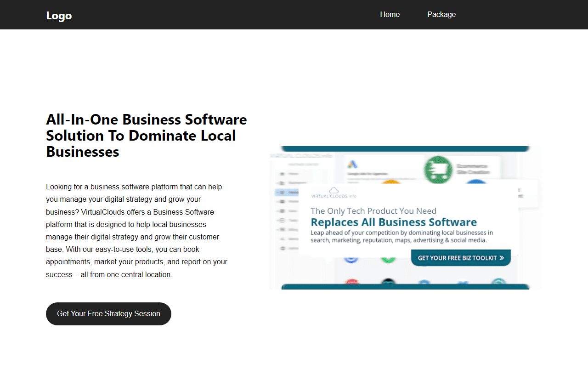Click the black circular icon in banner
The height and width of the screenshot is (392, 588).
pyautogui.click(x=388, y=283)
